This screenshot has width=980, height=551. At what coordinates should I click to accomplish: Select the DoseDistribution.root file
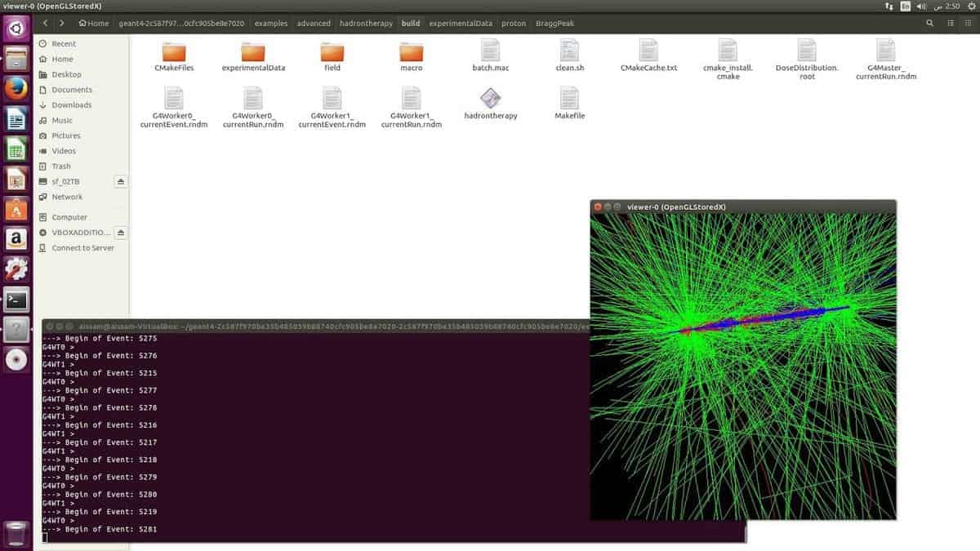(x=807, y=60)
